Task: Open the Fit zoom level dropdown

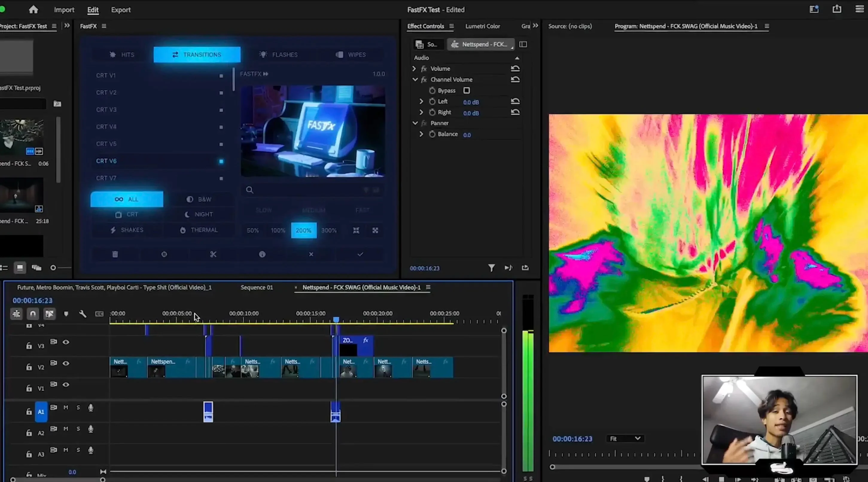Action: (625, 439)
